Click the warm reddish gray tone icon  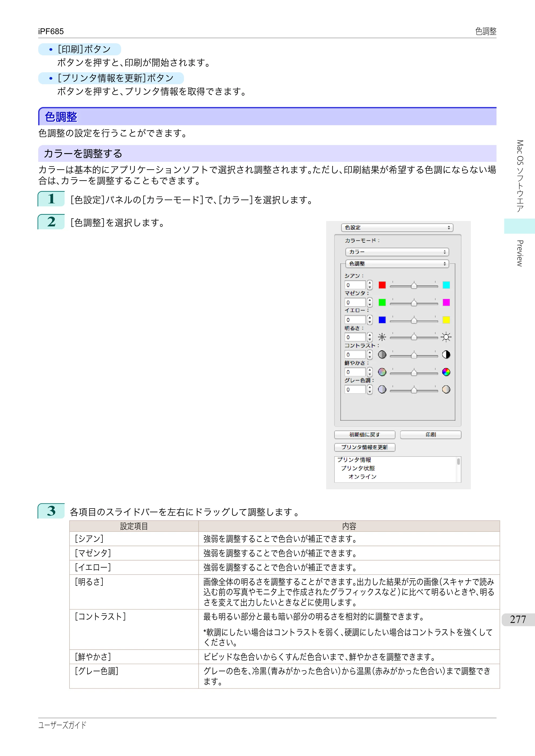(446, 390)
